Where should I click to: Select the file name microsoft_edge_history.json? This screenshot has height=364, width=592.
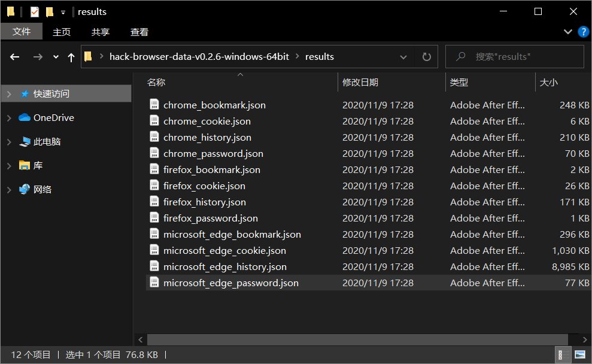[x=225, y=267]
